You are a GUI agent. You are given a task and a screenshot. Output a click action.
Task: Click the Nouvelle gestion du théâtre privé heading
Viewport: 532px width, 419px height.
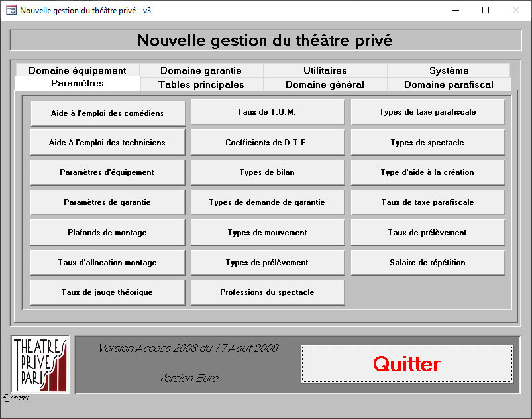[x=265, y=40]
